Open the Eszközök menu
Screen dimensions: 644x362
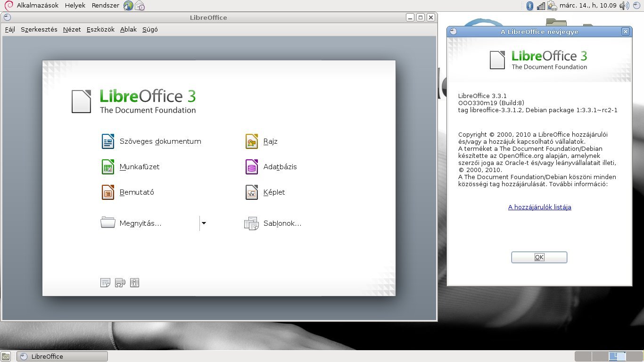pos(100,29)
